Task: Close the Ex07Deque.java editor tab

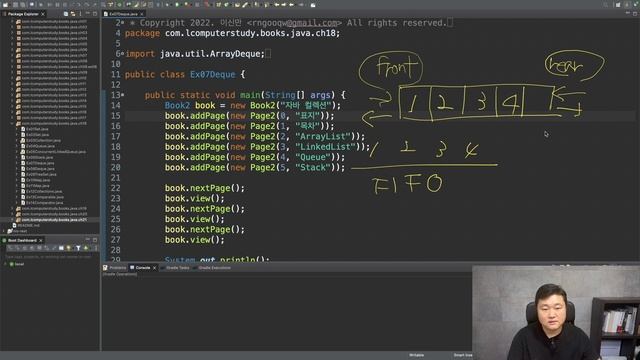Action: click(142, 14)
